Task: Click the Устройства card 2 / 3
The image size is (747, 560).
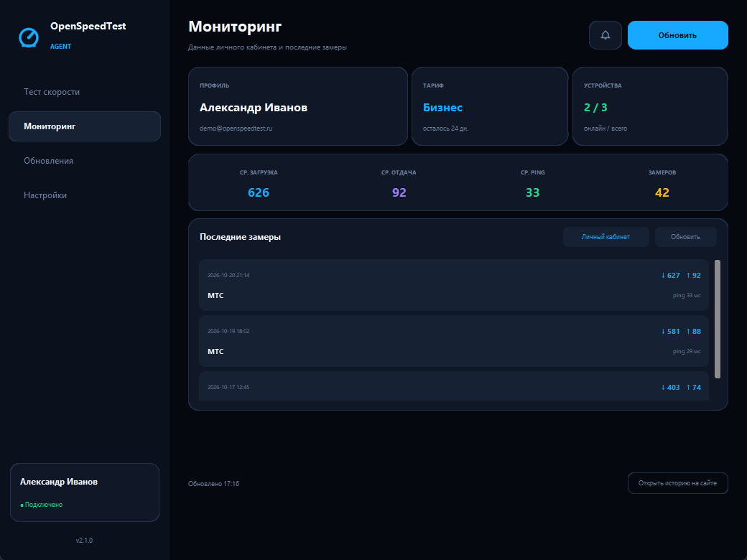Action: 650,106
